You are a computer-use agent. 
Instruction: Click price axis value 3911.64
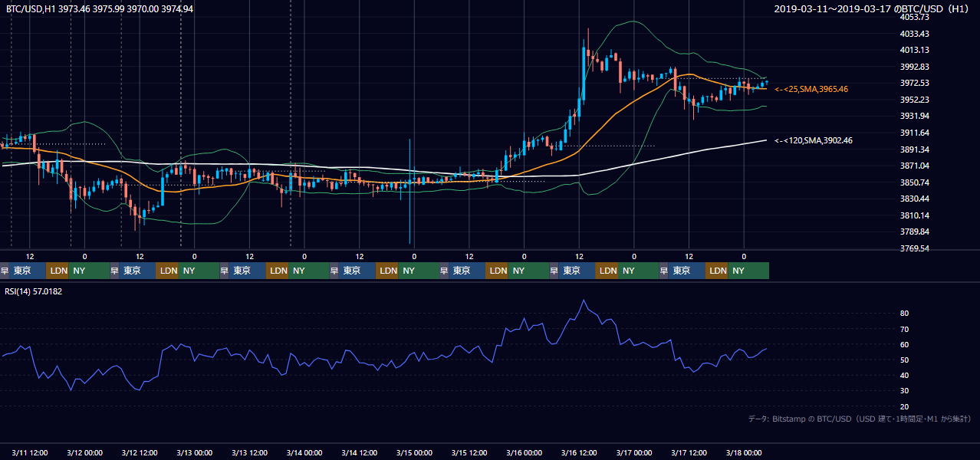tap(915, 133)
